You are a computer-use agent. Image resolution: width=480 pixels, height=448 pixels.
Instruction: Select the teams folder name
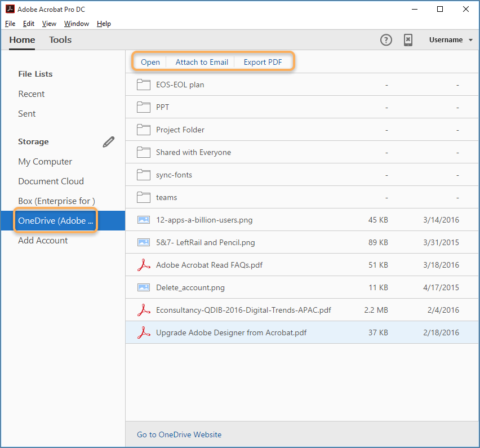click(166, 197)
